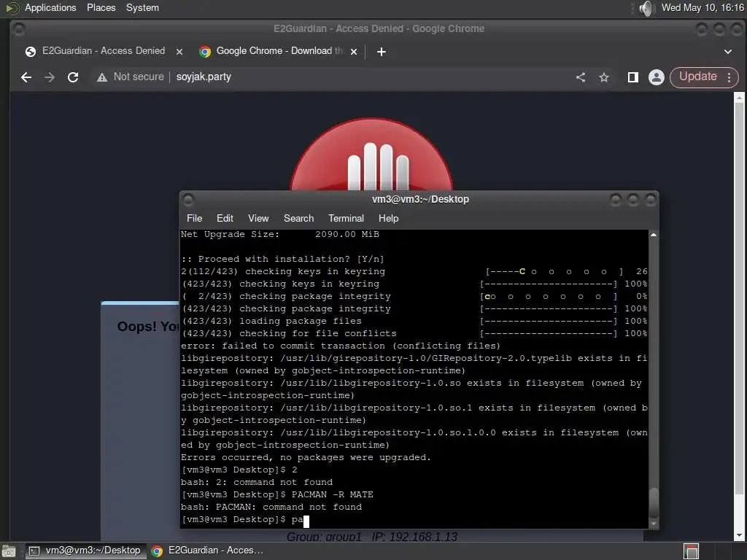747x560 pixels.
Task: Open terminal View menu
Action: point(258,218)
